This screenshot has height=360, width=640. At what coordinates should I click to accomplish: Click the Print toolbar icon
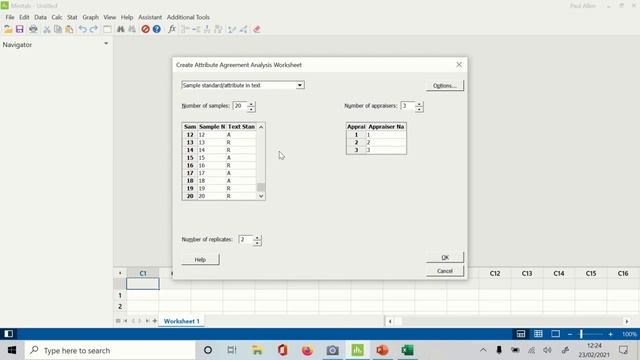point(33,29)
